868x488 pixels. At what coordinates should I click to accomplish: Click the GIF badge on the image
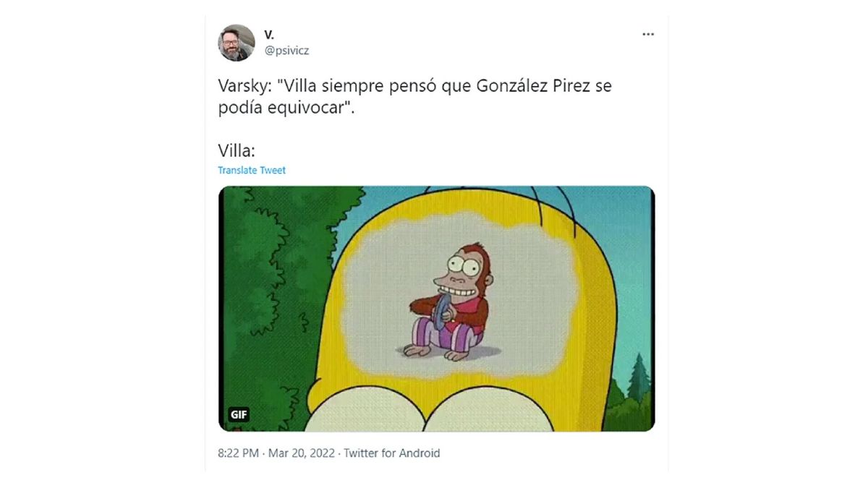[239, 415]
